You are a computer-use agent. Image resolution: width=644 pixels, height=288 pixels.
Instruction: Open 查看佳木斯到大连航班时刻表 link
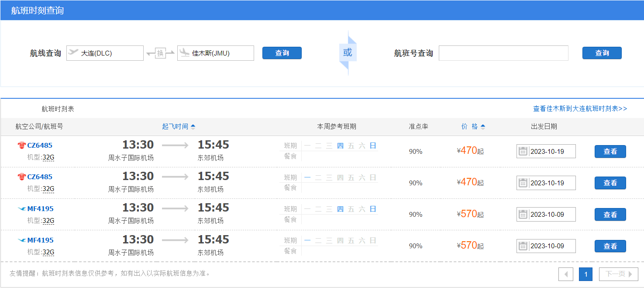[580, 108]
